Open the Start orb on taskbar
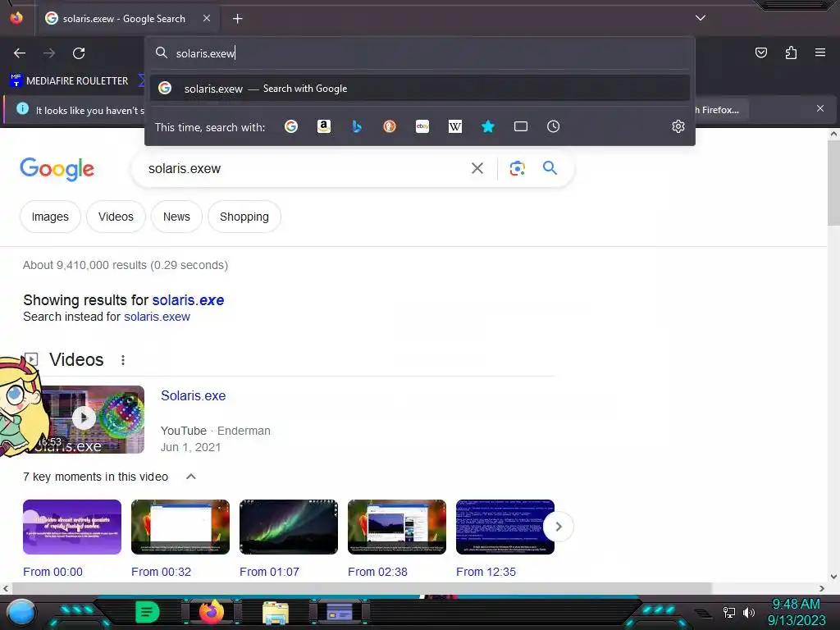Viewport: 840px width, 630px height. click(x=21, y=612)
